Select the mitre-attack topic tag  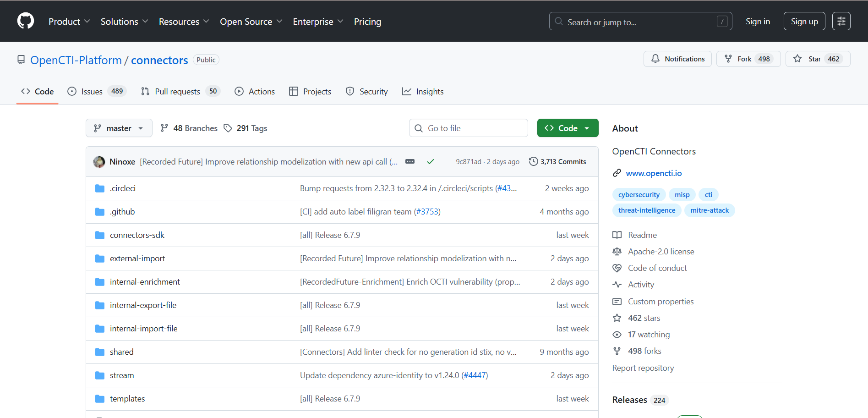(x=710, y=210)
